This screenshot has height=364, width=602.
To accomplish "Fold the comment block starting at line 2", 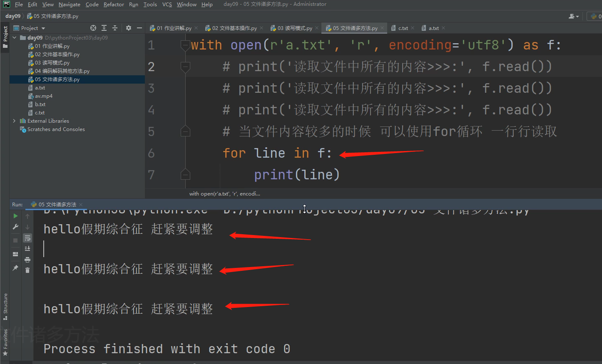I will [x=185, y=67].
